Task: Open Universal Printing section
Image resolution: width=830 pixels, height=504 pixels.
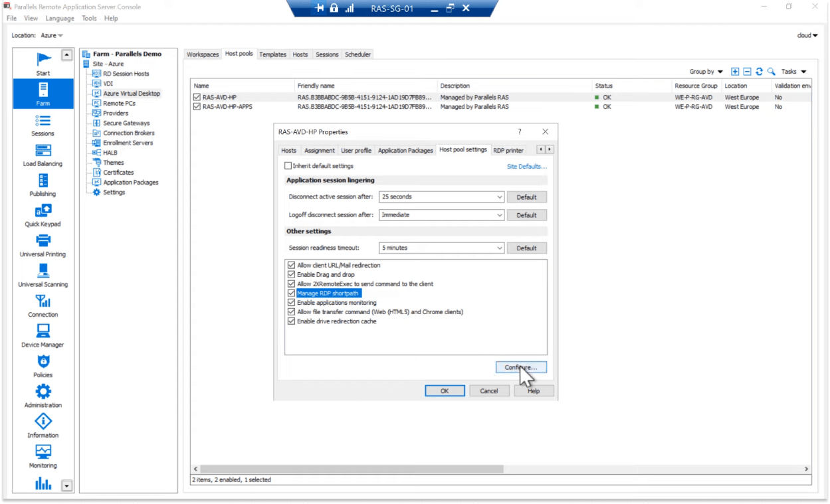Action: pyautogui.click(x=43, y=244)
